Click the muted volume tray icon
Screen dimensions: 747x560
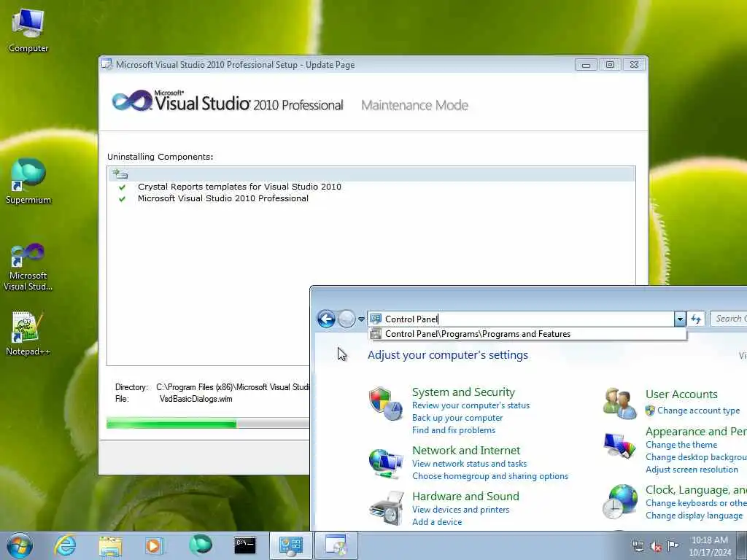click(656, 546)
